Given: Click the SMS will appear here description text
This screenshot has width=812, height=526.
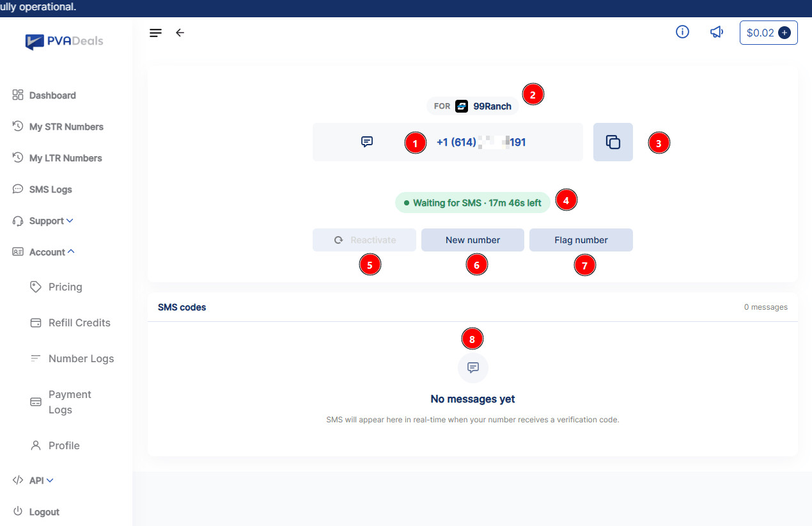Looking at the screenshot, I should pos(472,420).
